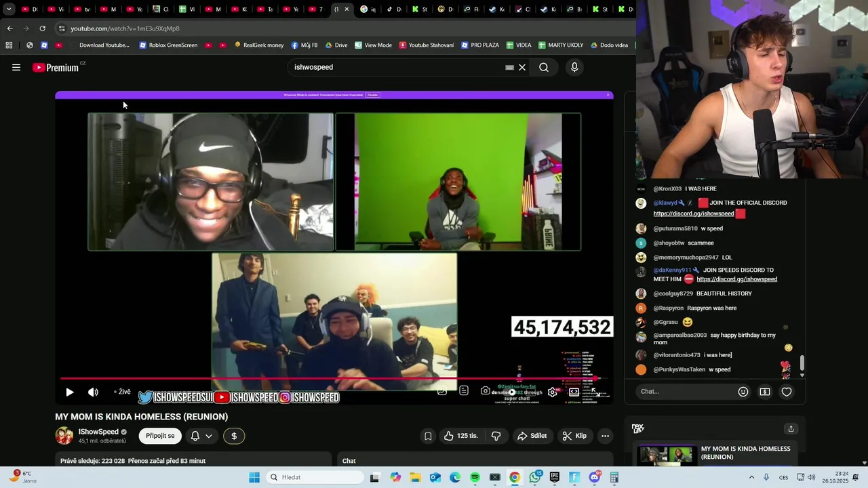Image resolution: width=868 pixels, height=488 pixels.
Task: Dislike the video
Action: (x=496, y=436)
